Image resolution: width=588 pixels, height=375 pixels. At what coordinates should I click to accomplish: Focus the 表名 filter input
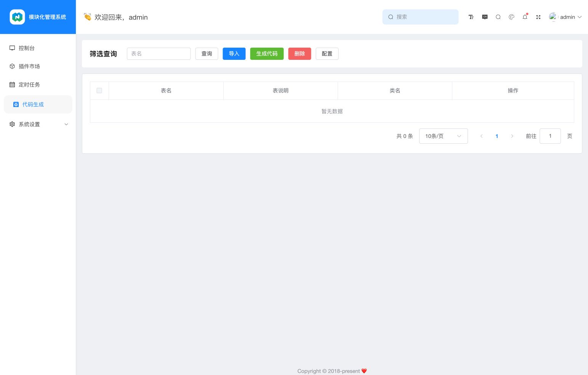point(159,54)
